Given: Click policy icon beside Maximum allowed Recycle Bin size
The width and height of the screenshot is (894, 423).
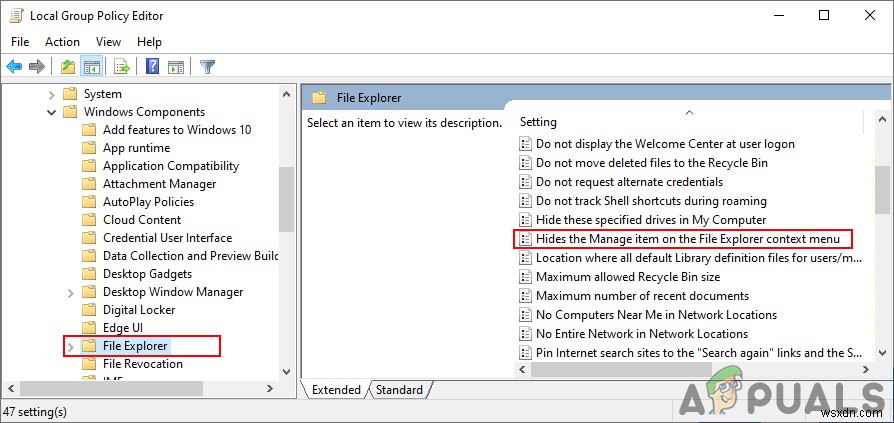Looking at the screenshot, I should pos(525,277).
